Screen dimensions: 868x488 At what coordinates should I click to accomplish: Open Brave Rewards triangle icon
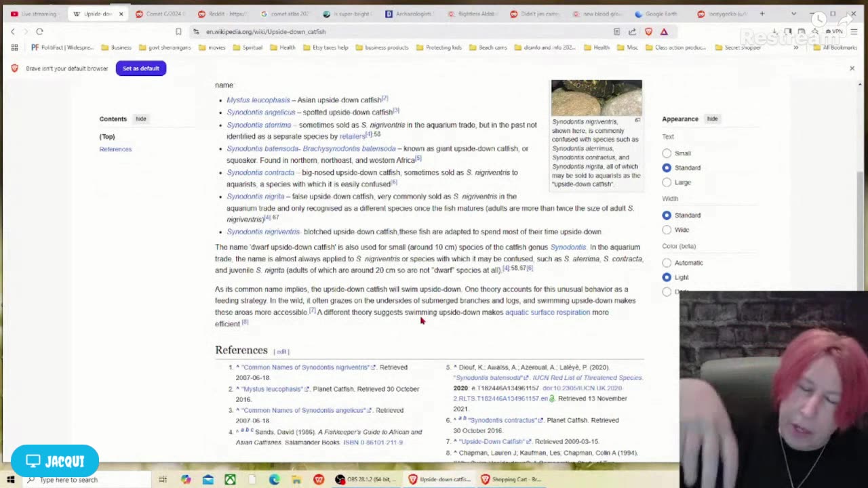pos(664,31)
